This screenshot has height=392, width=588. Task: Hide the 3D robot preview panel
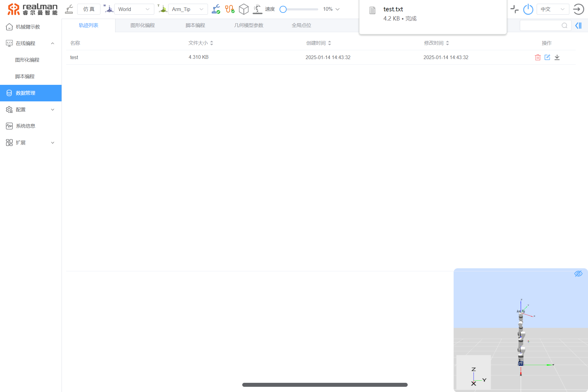578,274
